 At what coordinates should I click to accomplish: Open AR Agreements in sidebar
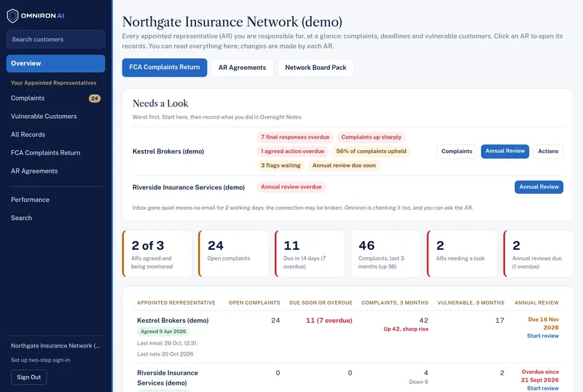[34, 171]
